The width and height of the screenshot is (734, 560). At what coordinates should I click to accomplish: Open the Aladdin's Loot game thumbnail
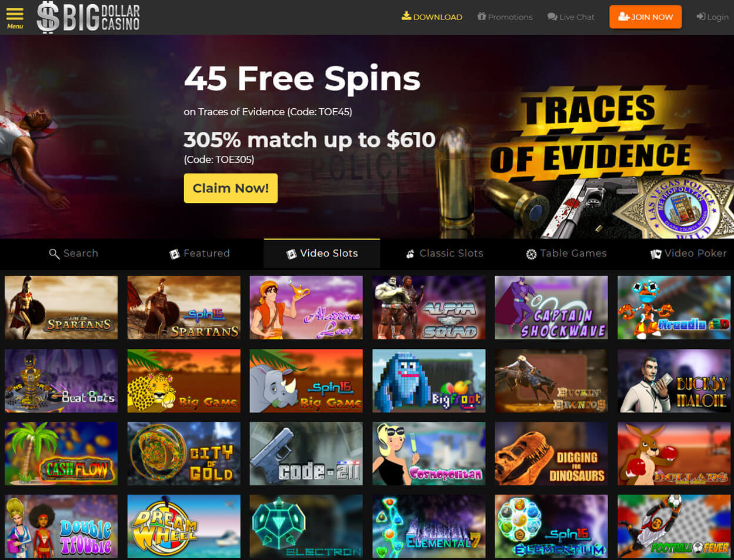tap(306, 308)
